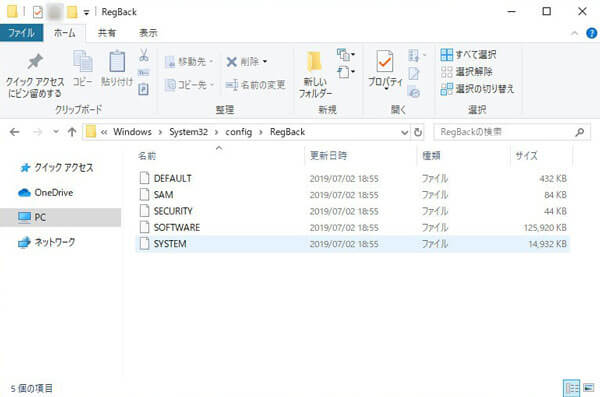600x397 pixels.
Task: Expand the Delete (削除) dropdown arrow
Action: coord(265,62)
